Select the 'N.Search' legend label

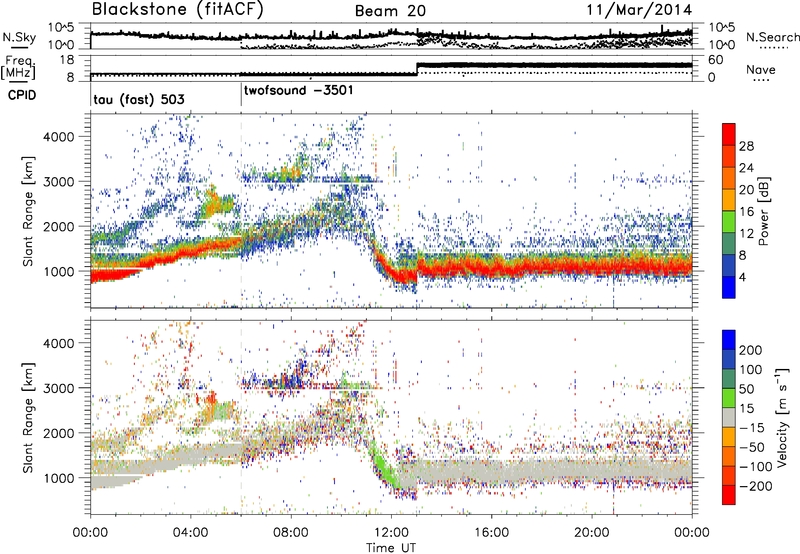pyautogui.click(x=772, y=37)
